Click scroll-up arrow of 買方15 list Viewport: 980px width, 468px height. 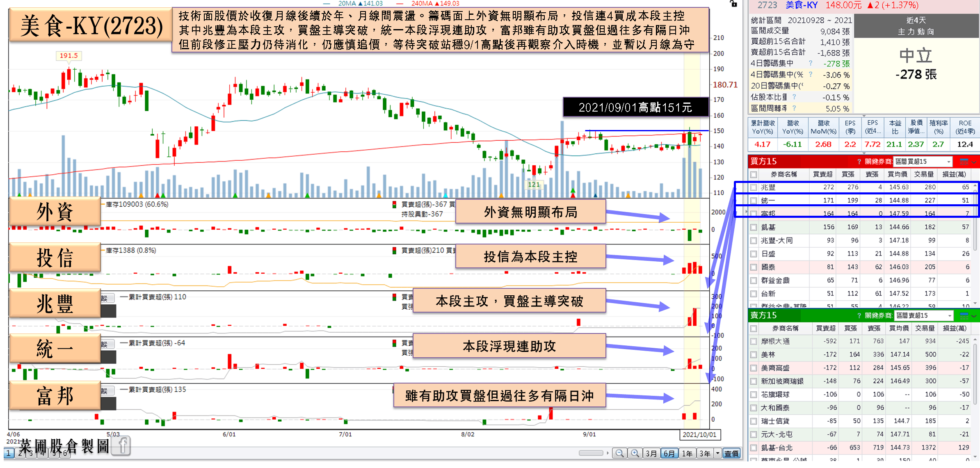click(975, 186)
